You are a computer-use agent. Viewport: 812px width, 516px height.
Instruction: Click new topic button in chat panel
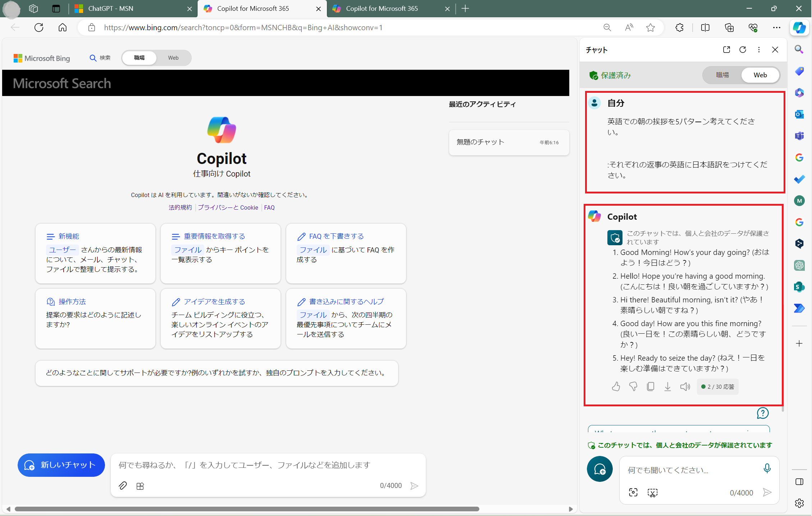[599, 469]
